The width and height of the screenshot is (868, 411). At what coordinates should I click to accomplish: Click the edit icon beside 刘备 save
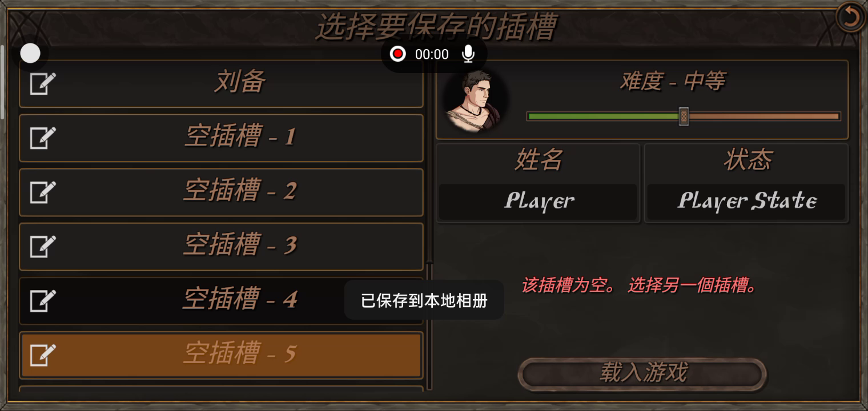[43, 83]
